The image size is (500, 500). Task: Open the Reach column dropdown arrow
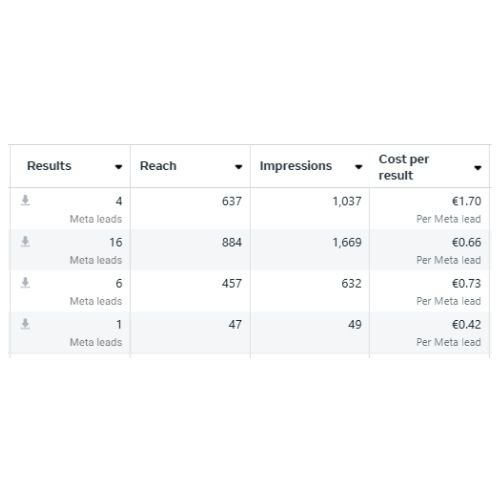[238, 167]
